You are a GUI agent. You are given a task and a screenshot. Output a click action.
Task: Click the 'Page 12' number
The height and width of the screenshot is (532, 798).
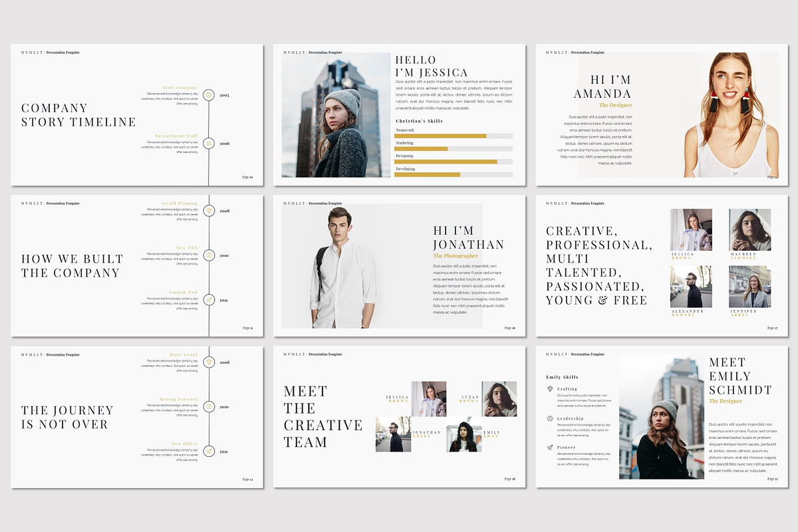click(x=247, y=479)
